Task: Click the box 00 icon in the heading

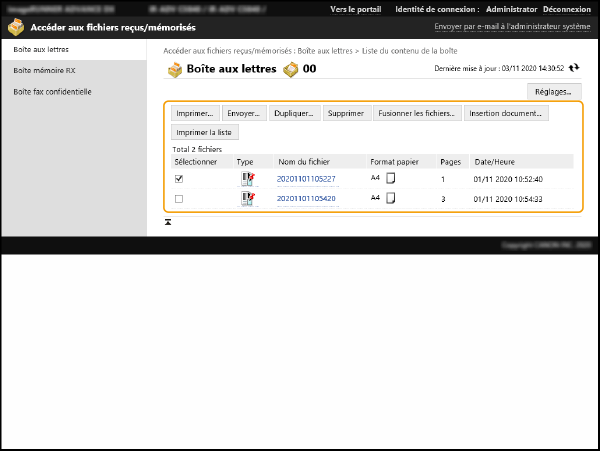Action: click(x=291, y=69)
